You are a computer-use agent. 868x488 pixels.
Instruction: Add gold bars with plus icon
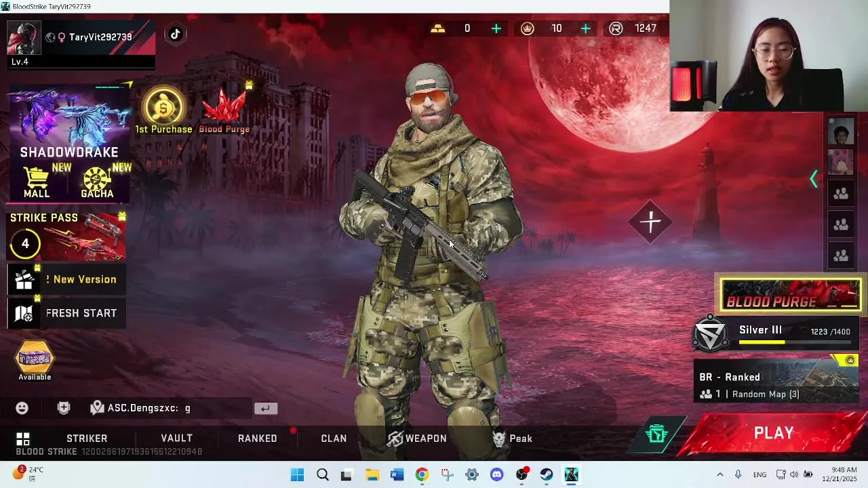point(496,28)
